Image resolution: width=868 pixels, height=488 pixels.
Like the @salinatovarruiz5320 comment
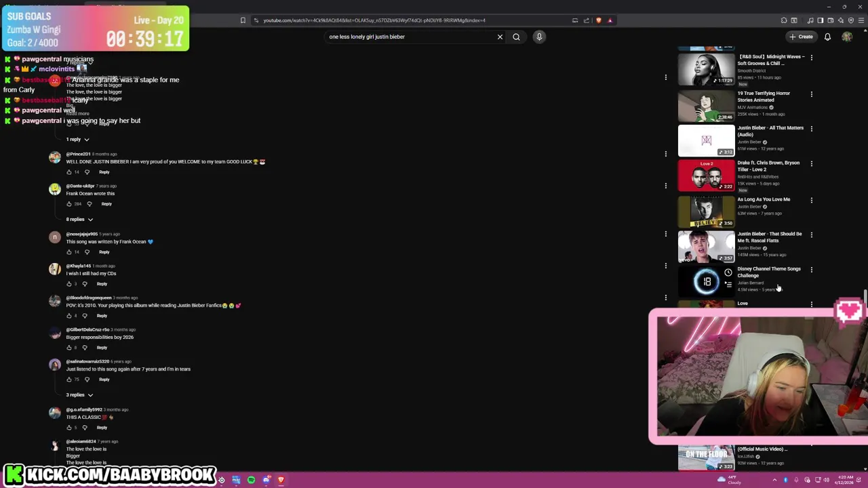(x=69, y=380)
